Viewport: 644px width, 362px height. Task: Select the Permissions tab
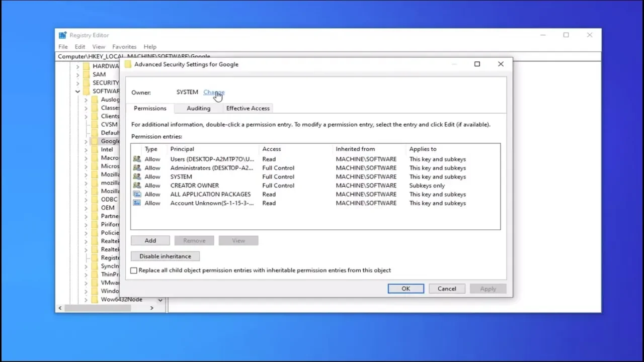coord(150,108)
